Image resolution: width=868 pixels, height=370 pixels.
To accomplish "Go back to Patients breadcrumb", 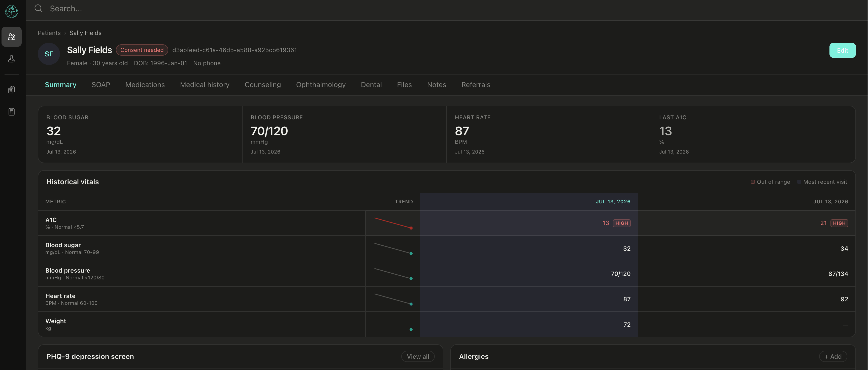I will (x=49, y=33).
